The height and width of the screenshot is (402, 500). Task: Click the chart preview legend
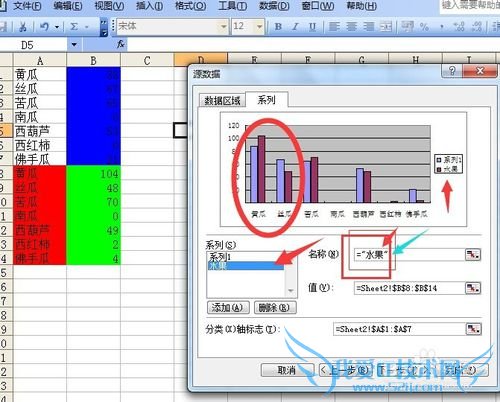pos(449,164)
